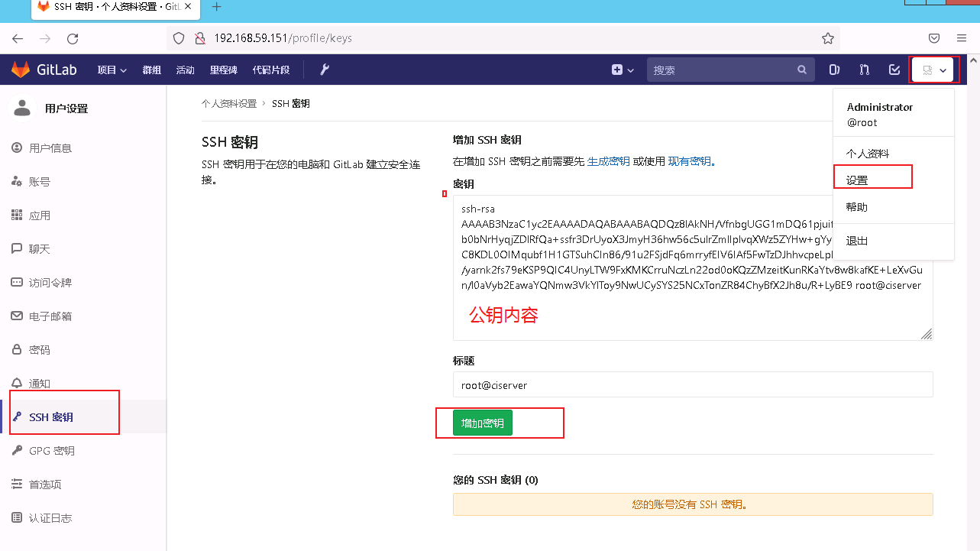Screen dimensions: 980x551
Task: Click the insecure connection lock icon
Action: [200, 38]
